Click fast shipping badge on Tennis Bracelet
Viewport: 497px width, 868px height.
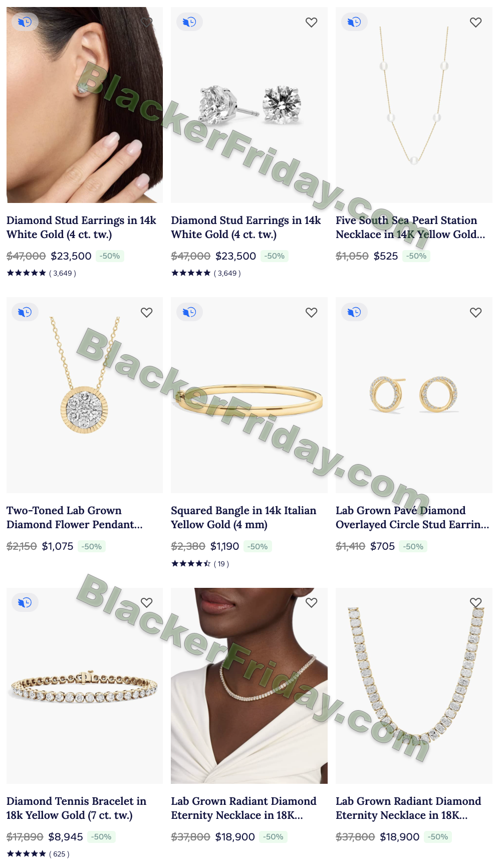pos(25,602)
